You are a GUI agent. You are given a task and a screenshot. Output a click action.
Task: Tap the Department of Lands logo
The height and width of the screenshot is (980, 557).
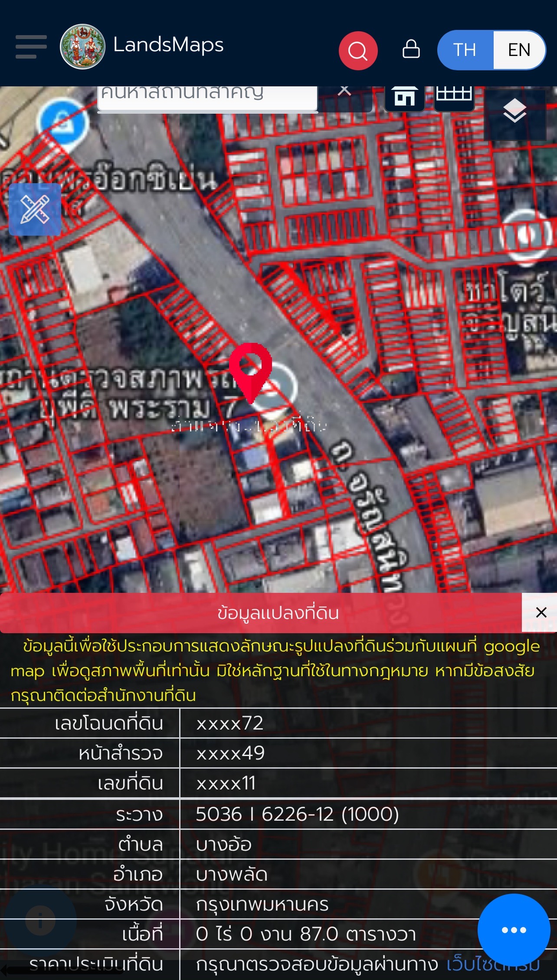(x=82, y=46)
